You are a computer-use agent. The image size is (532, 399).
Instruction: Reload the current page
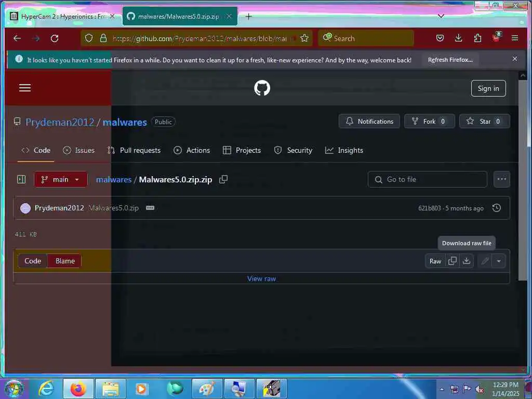tap(54, 38)
